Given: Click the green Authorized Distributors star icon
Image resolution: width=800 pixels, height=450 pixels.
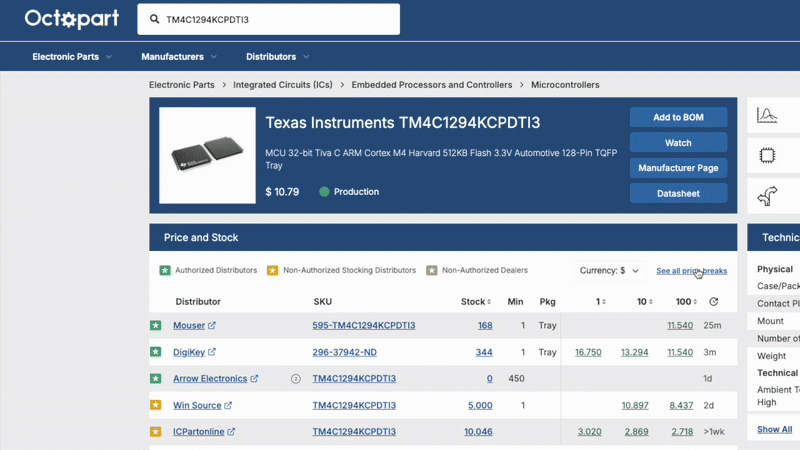Looking at the screenshot, I should [x=165, y=270].
